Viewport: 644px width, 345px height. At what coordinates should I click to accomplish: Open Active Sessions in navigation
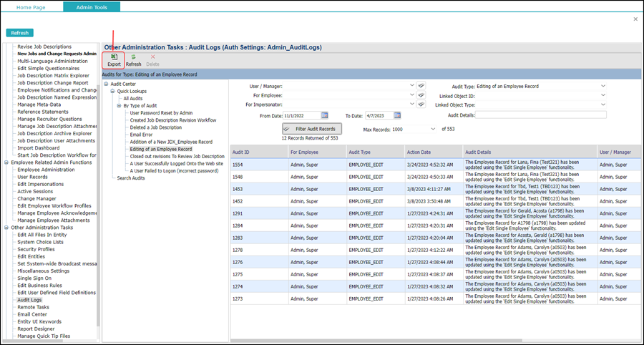[35, 191]
